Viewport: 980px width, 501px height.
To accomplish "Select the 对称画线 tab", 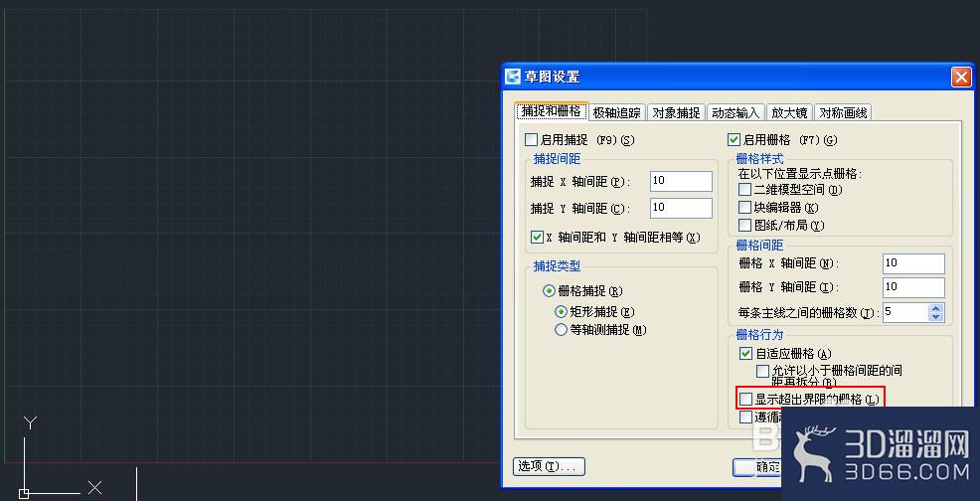I will click(843, 113).
